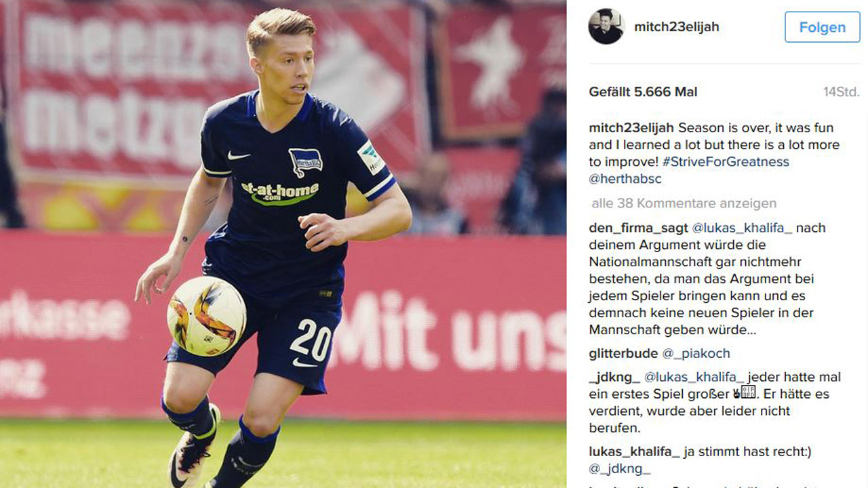Expand alle 38 Kommentare anzeigen
The width and height of the screenshot is (868, 488).
(684, 203)
